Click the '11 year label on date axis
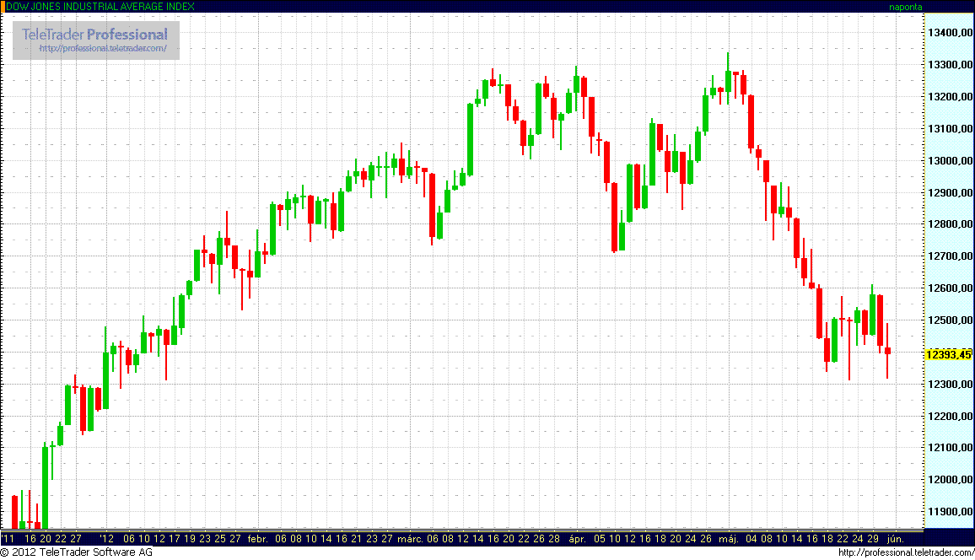 coord(8,539)
